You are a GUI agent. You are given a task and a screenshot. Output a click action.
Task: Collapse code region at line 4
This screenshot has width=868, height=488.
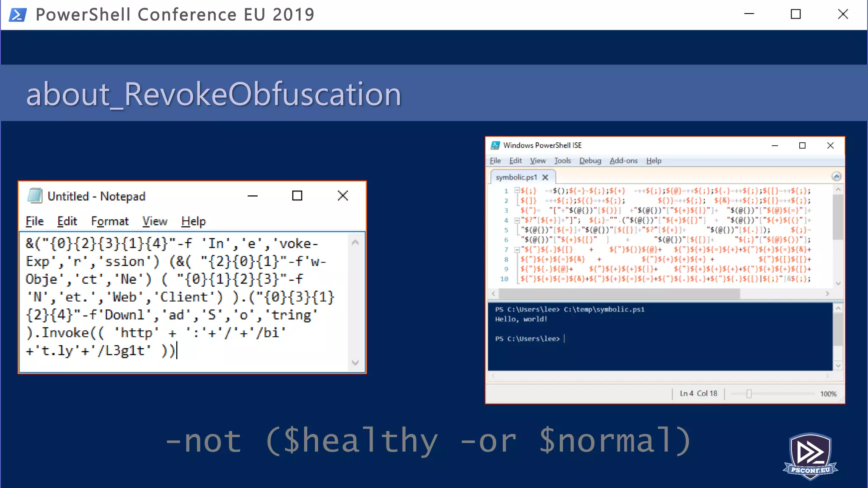coord(517,220)
